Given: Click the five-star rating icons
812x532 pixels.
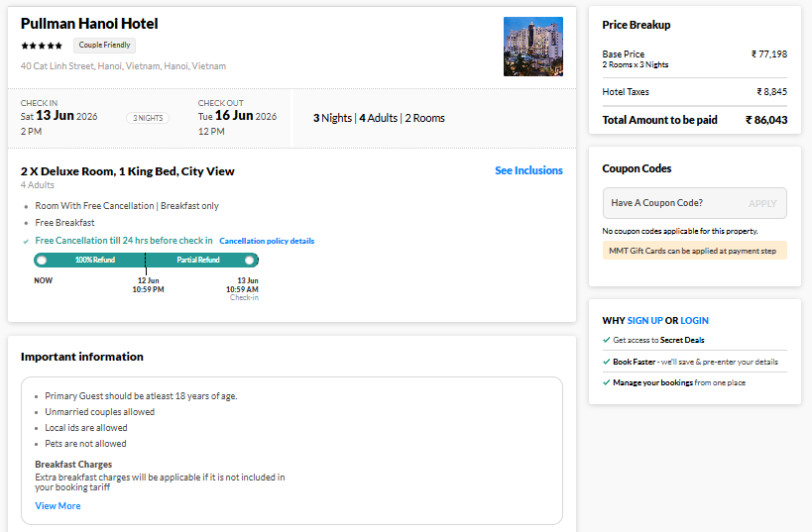Looking at the screenshot, I should pos(42,46).
